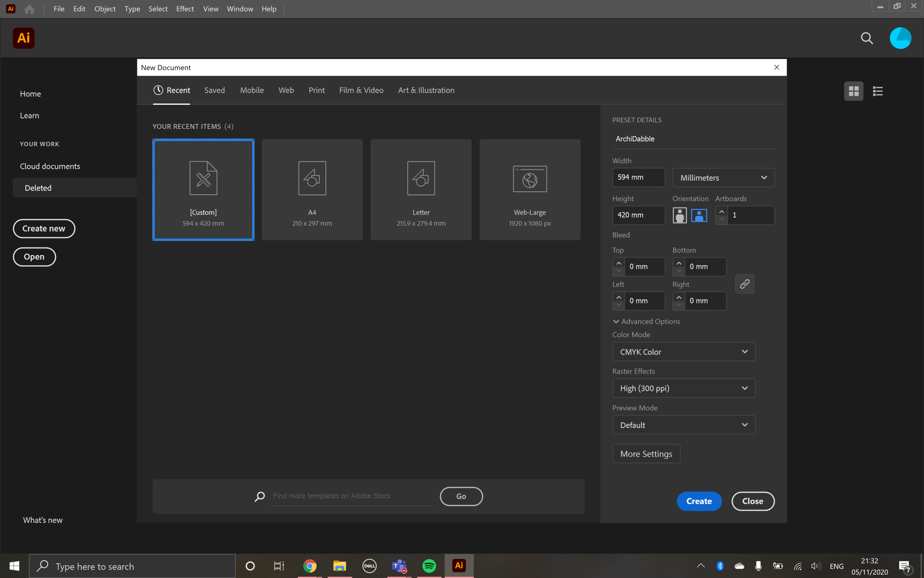The image size is (924, 578).
Task: Click the Bluetooth tray icon
Action: point(720,566)
